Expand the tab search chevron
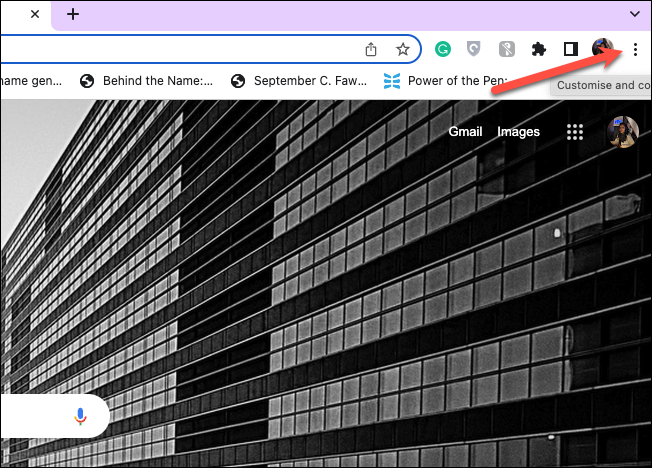Viewport: 652px width, 468px height. [635, 14]
